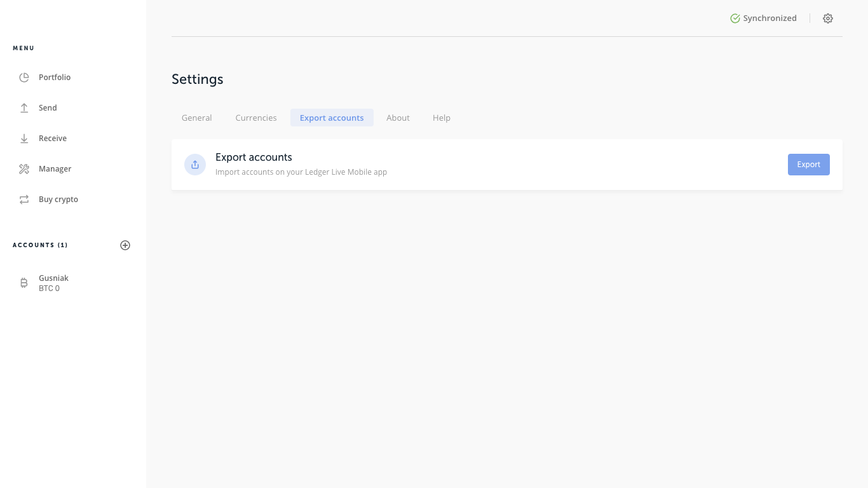Click the green Synchronized checkmark icon
868x488 pixels.
pyautogui.click(x=735, y=18)
